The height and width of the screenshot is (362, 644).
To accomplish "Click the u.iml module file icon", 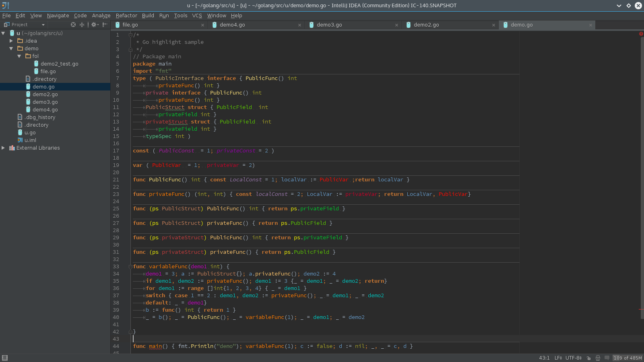I will [x=20, y=140].
